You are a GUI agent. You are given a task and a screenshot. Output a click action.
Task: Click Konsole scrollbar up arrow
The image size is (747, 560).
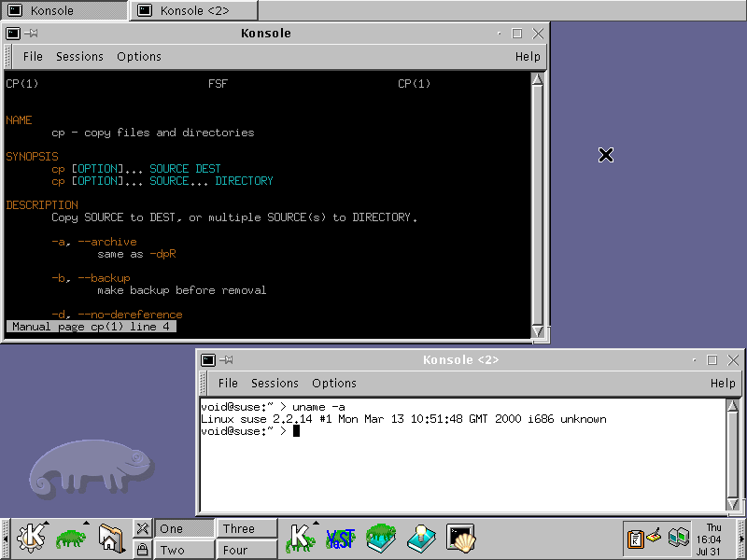pyautogui.click(x=538, y=79)
